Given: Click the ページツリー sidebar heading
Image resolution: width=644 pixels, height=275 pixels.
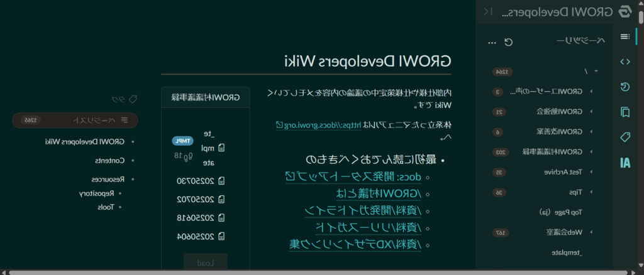Looking at the screenshot, I should (580, 40).
